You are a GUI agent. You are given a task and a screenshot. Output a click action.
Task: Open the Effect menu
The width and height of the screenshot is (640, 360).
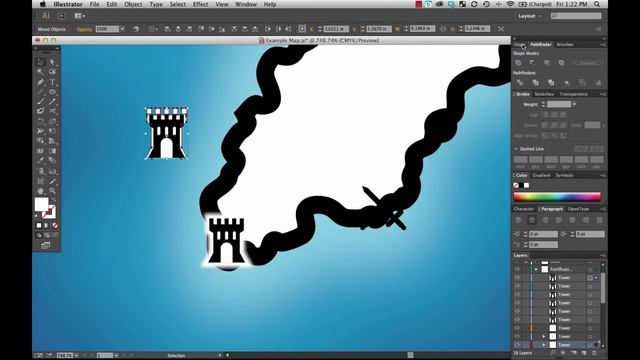coord(200,4)
